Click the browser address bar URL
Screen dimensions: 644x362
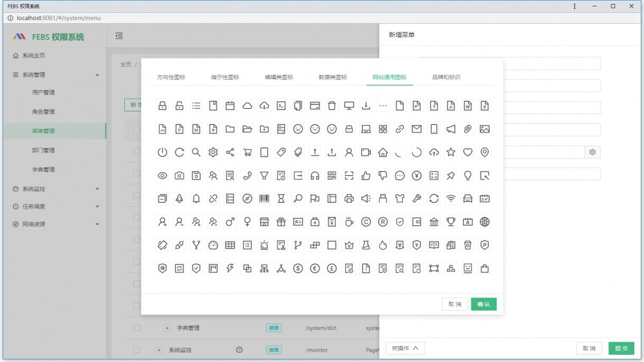59,18
